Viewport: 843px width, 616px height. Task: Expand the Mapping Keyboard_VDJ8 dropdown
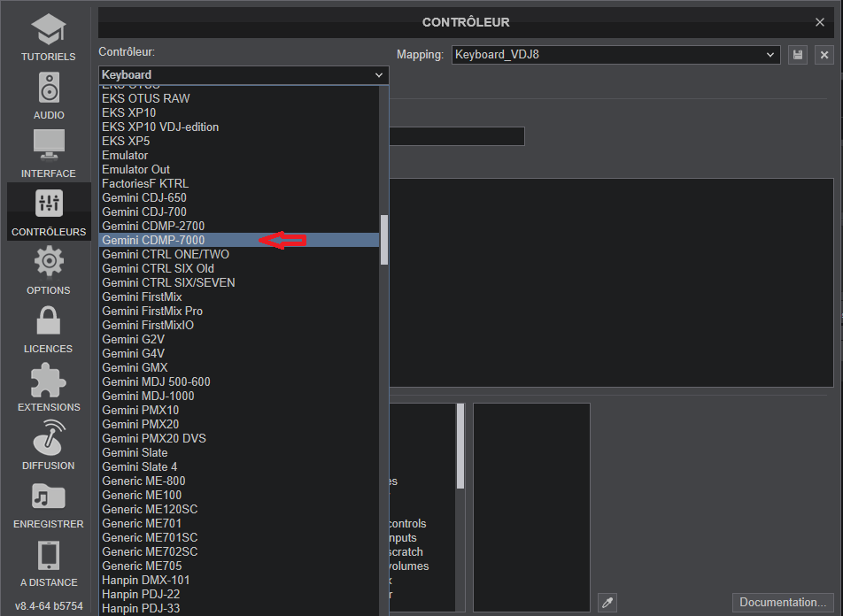point(616,55)
